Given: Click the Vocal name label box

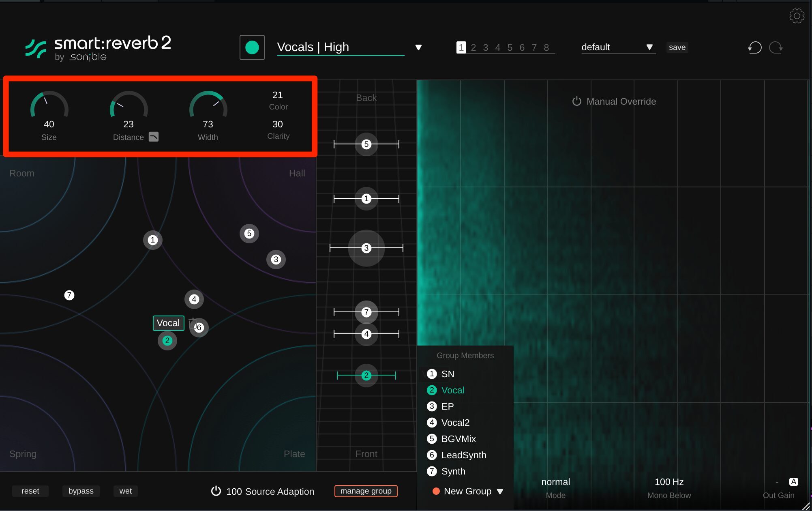Looking at the screenshot, I should [168, 323].
